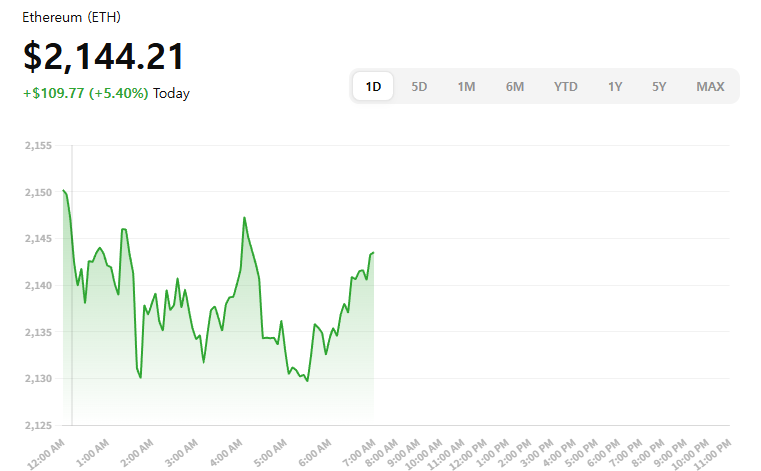Click the Ethereum (ETH) title
This screenshot has width=761, height=471.
73,18
